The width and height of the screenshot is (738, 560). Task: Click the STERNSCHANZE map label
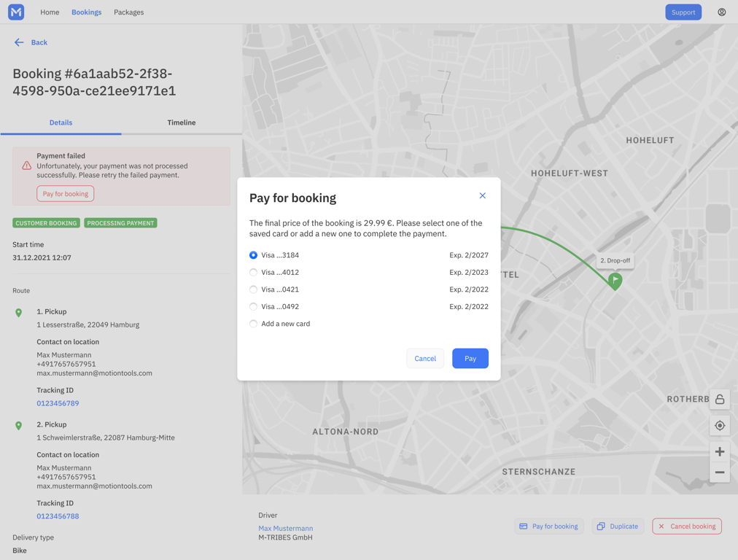pyautogui.click(x=539, y=472)
